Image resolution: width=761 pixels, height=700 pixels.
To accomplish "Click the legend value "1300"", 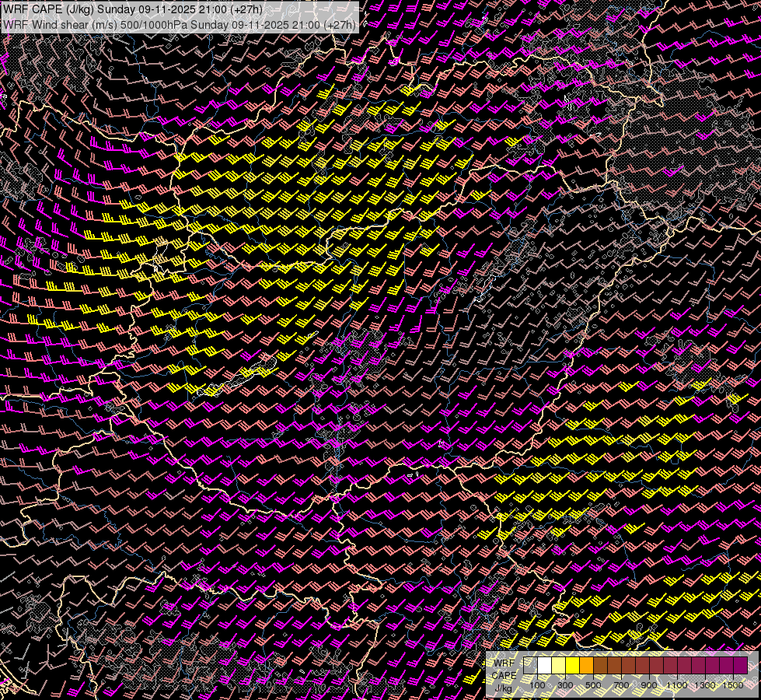I will [x=705, y=685].
